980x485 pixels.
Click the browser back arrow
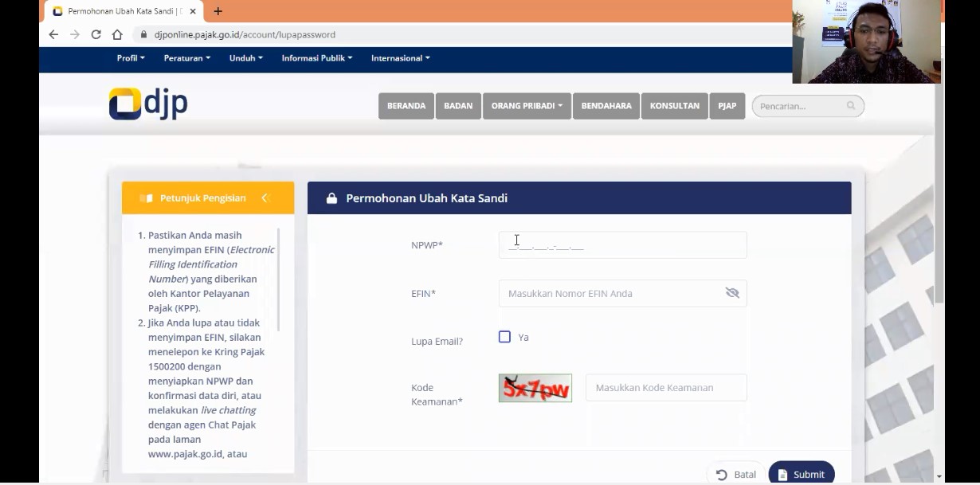tap(53, 34)
